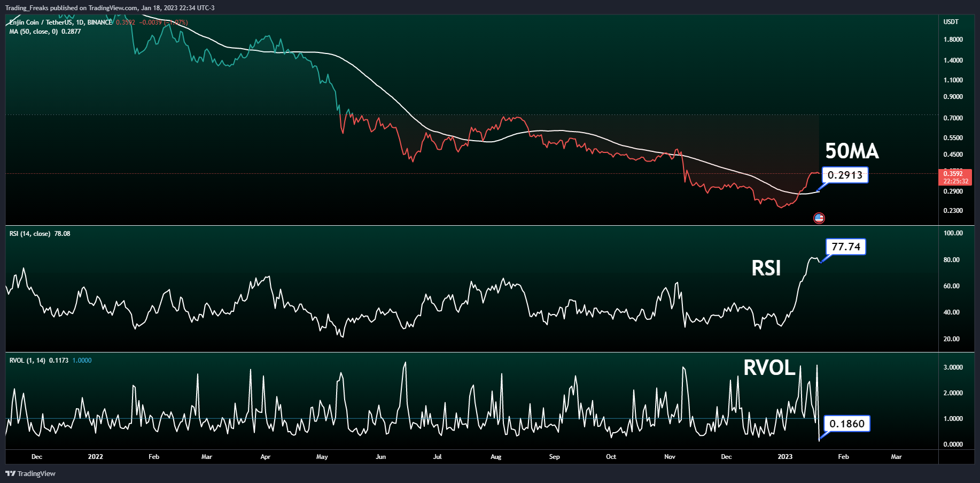Click the Nov label on time axis

(x=670, y=457)
